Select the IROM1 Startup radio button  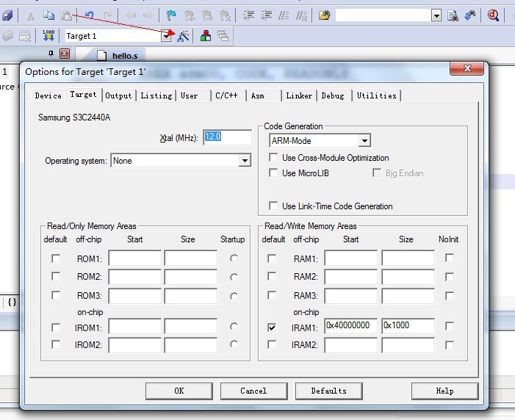[x=234, y=327]
